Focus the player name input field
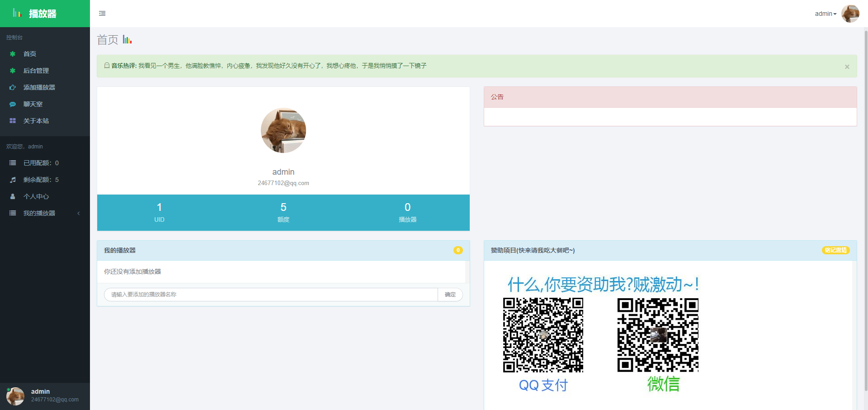The height and width of the screenshot is (410, 868). pos(271,295)
